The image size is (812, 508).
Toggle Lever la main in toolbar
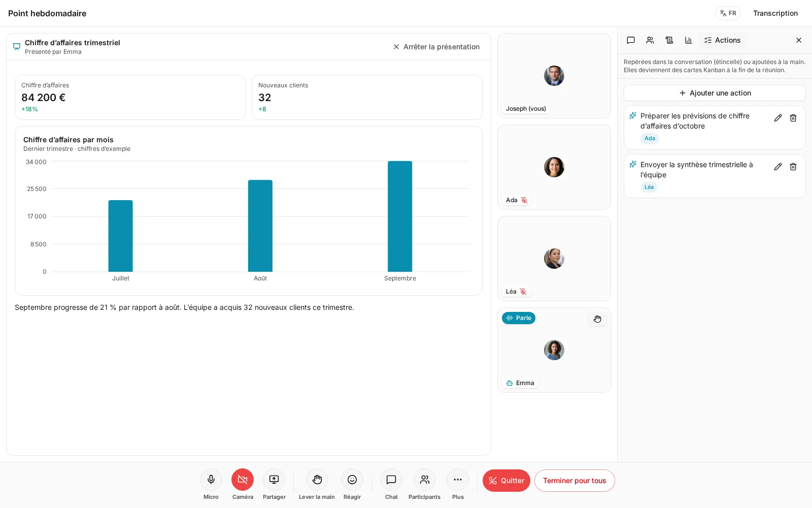point(317,480)
